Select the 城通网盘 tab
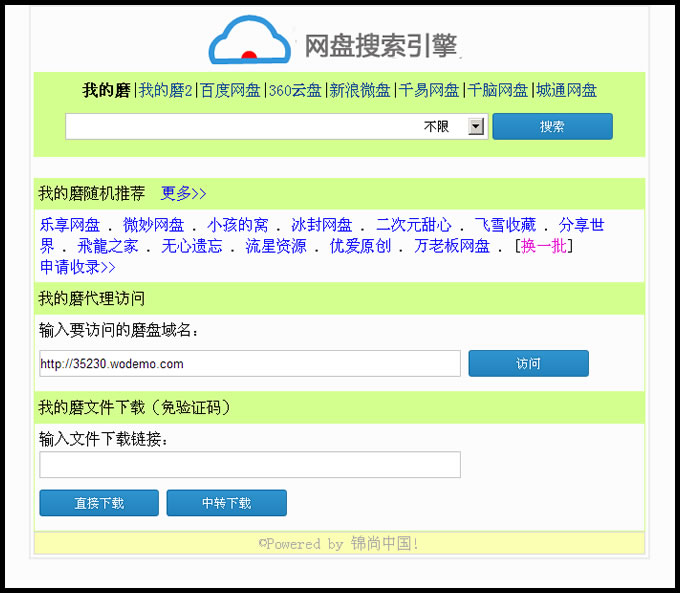This screenshot has height=593, width=680. point(566,91)
